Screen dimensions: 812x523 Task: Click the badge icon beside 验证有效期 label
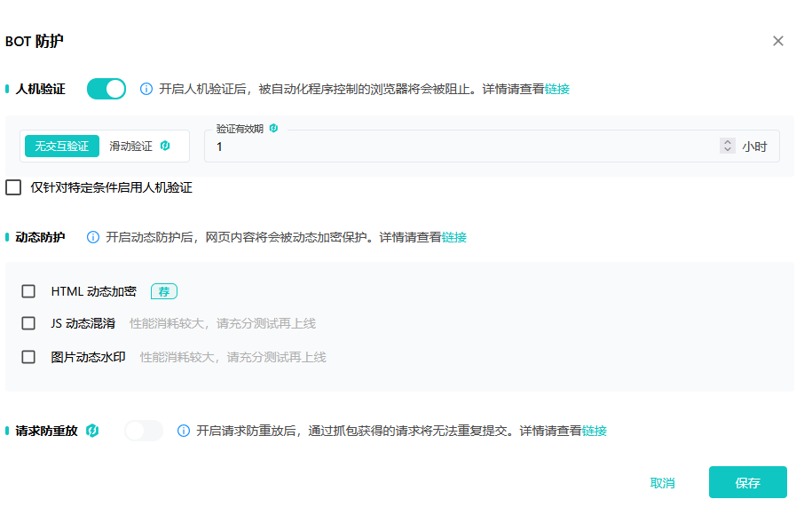click(274, 128)
